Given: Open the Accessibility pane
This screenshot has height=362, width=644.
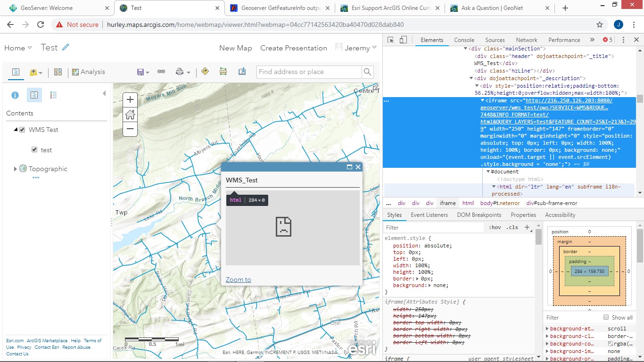Looking at the screenshot, I should [560, 215].
